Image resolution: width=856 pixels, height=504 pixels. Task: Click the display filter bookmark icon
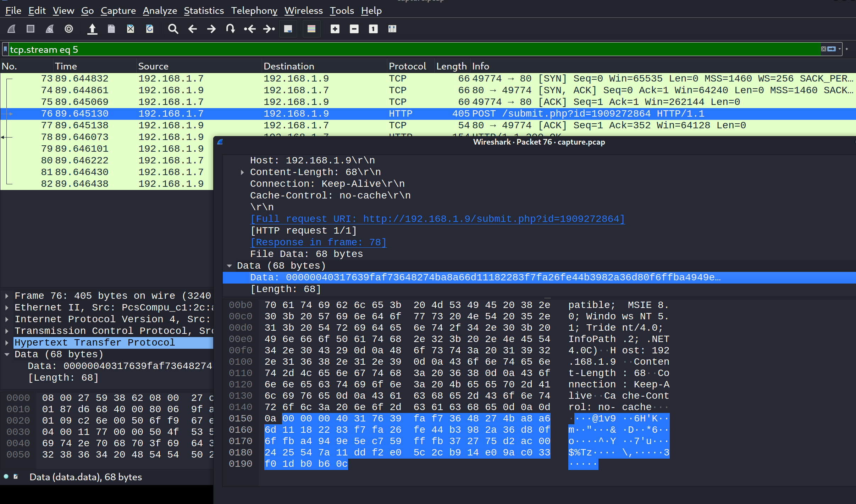point(5,49)
